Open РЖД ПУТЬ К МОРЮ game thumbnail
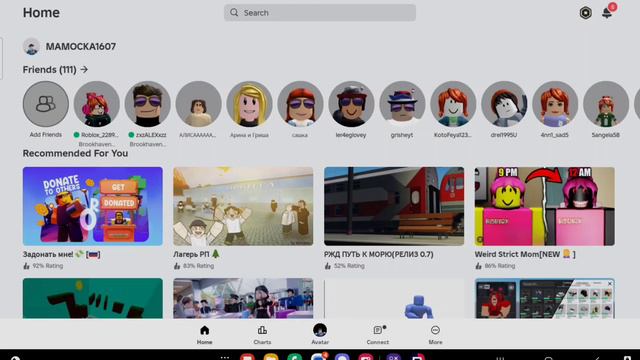This screenshot has height=360, width=640. [x=394, y=206]
